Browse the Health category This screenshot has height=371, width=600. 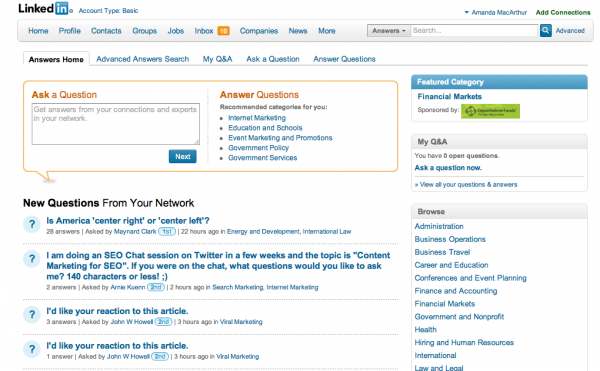[x=426, y=330]
